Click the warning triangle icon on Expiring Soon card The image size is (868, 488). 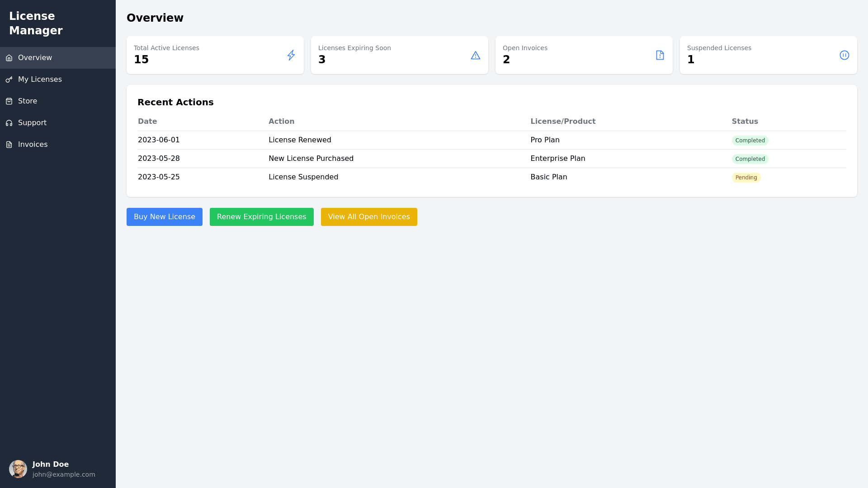[x=475, y=55]
